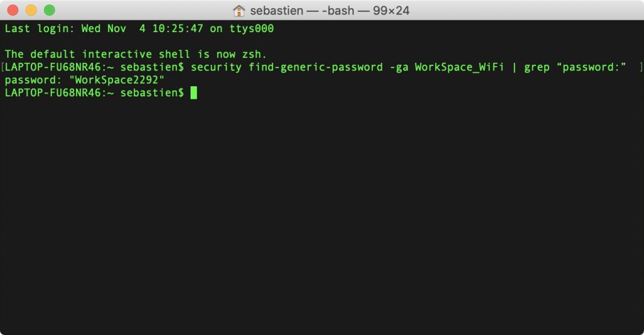The height and width of the screenshot is (335, 644).
Task: Click the green full-screen window button
Action: point(50,10)
